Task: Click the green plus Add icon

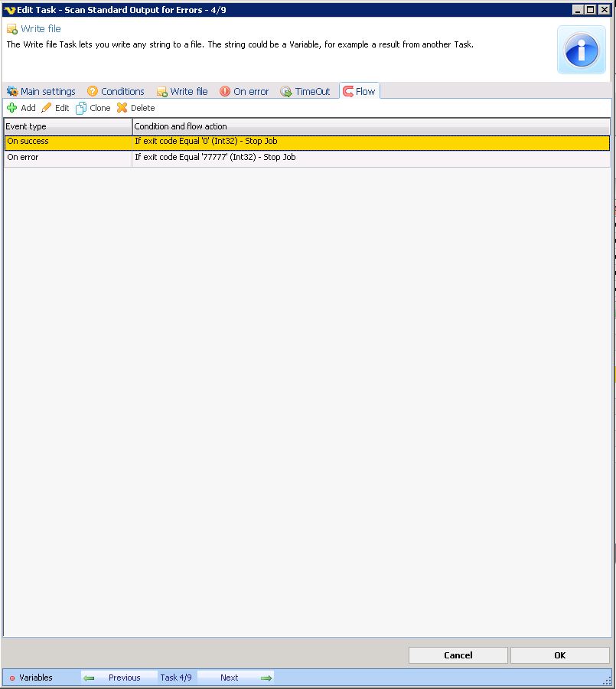Action: (x=11, y=108)
